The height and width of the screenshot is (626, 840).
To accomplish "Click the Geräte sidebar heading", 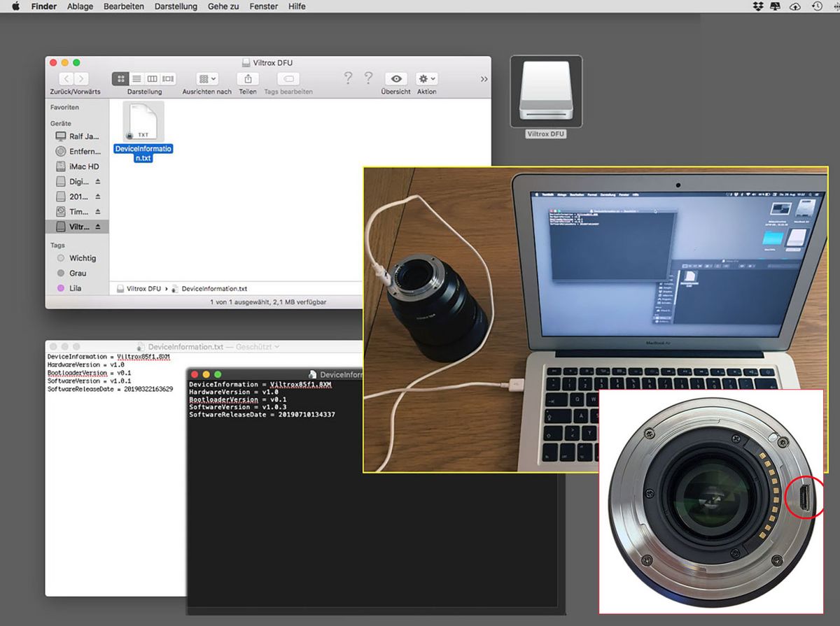I will coord(61,123).
